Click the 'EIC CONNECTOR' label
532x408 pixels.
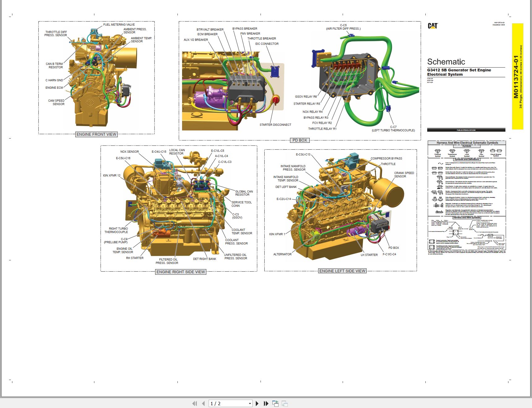[267, 44]
